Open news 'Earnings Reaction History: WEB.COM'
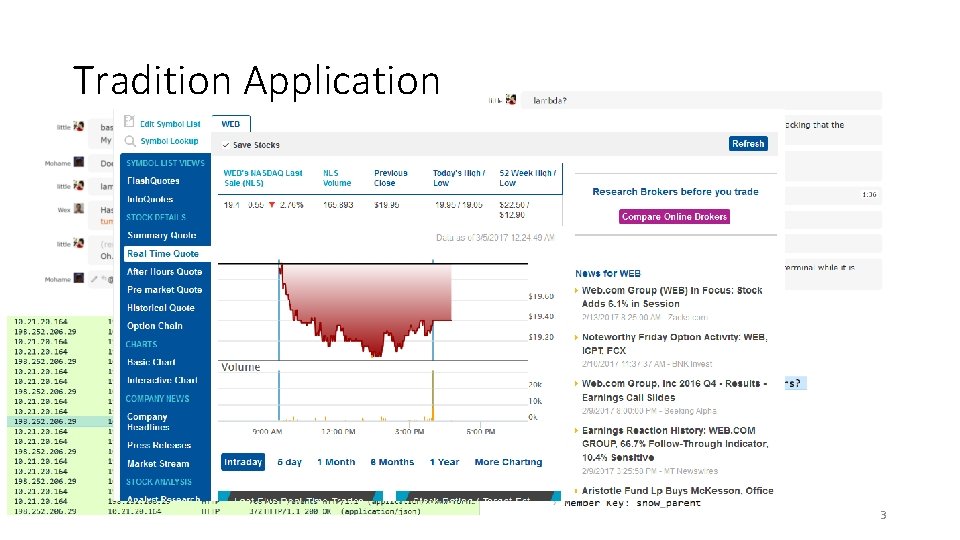The width and height of the screenshot is (960, 540). pos(675,444)
